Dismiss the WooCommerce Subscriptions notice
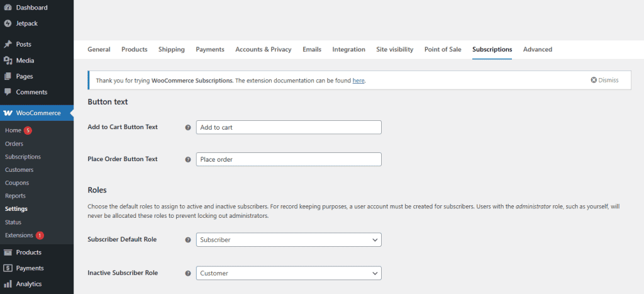 pyautogui.click(x=604, y=80)
